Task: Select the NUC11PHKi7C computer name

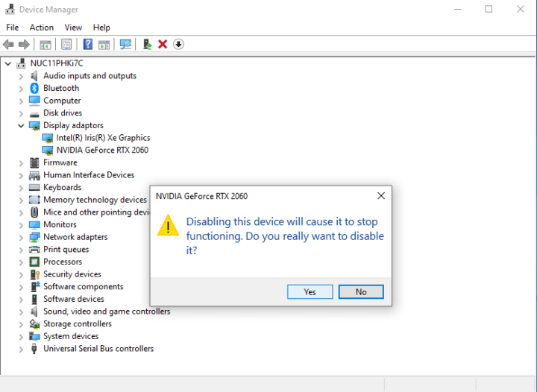Action: coord(57,63)
